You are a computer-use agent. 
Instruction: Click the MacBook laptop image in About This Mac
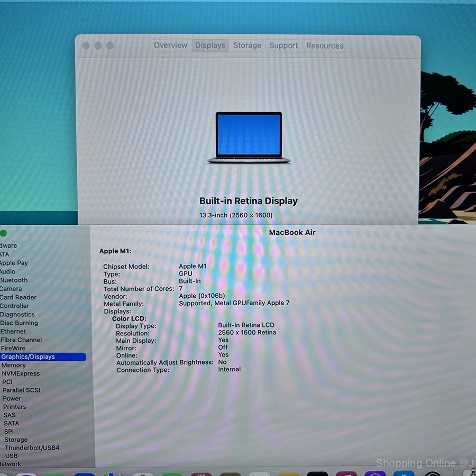point(249,138)
